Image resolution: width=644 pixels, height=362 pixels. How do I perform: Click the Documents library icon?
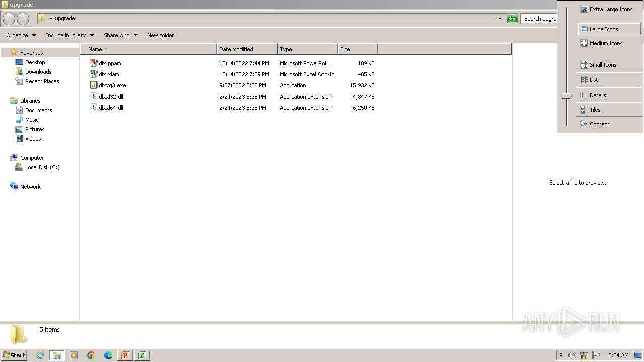coord(19,110)
